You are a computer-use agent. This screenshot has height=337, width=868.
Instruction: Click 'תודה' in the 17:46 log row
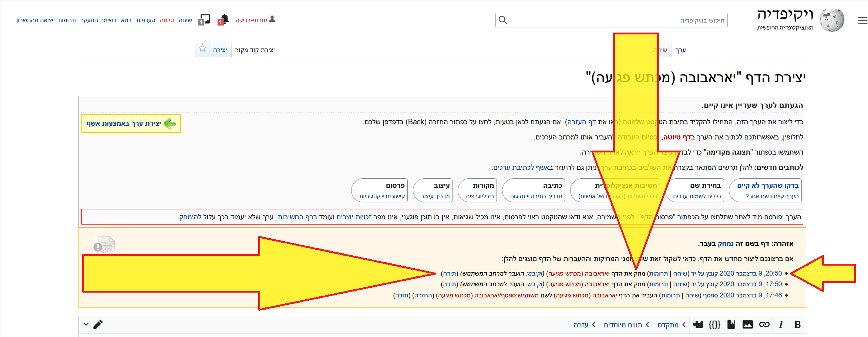pos(402,296)
